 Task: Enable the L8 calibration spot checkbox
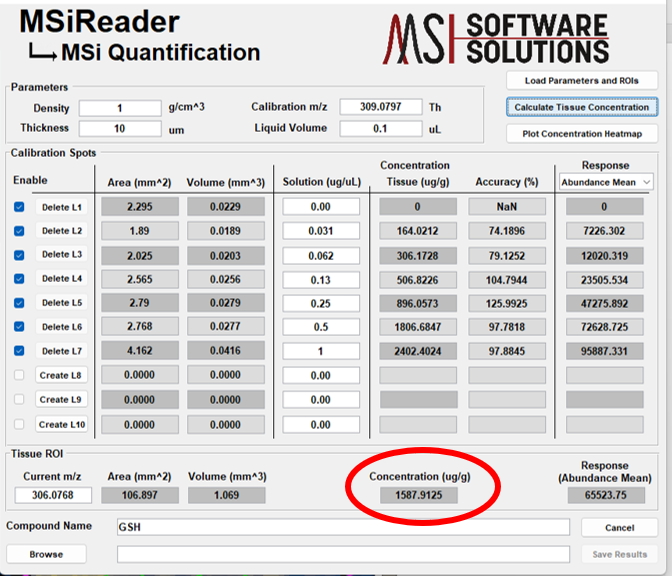[x=19, y=375]
